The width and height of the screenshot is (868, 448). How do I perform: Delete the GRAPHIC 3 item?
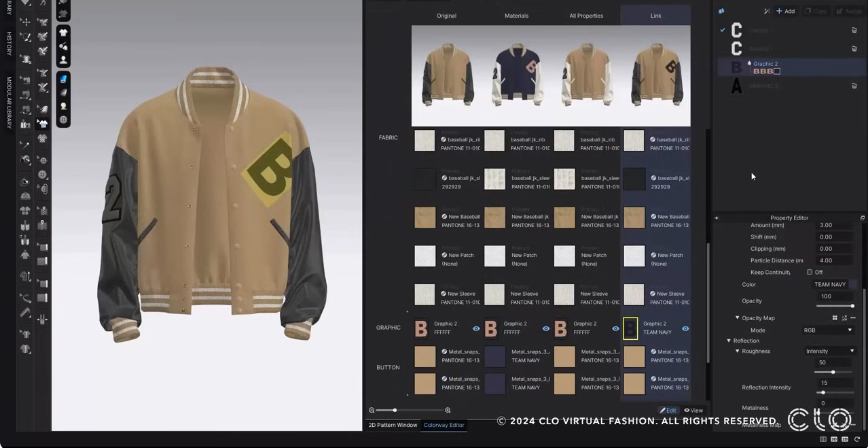pos(854,86)
